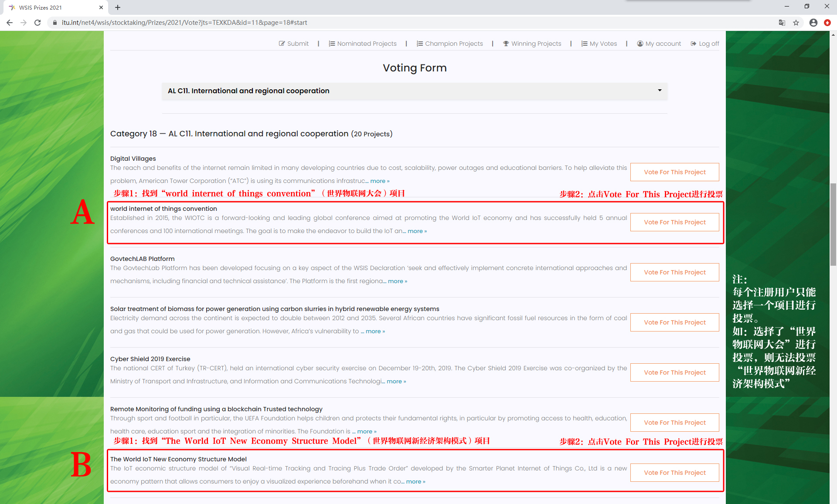Expand Digital Villages description with more link
This screenshot has height=504, width=837.
click(x=379, y=181)
